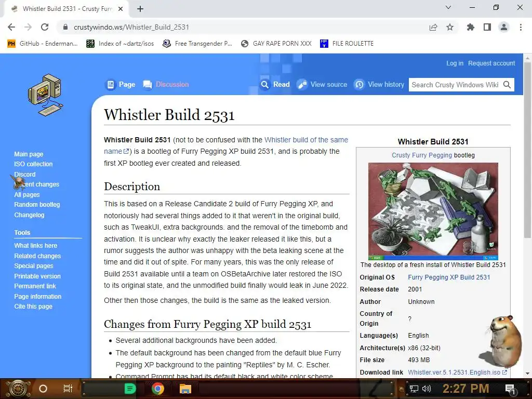This screenshot has width=532, height=399.
Task: Click Permanent link in Tools
Action: (x=35, y=286)
